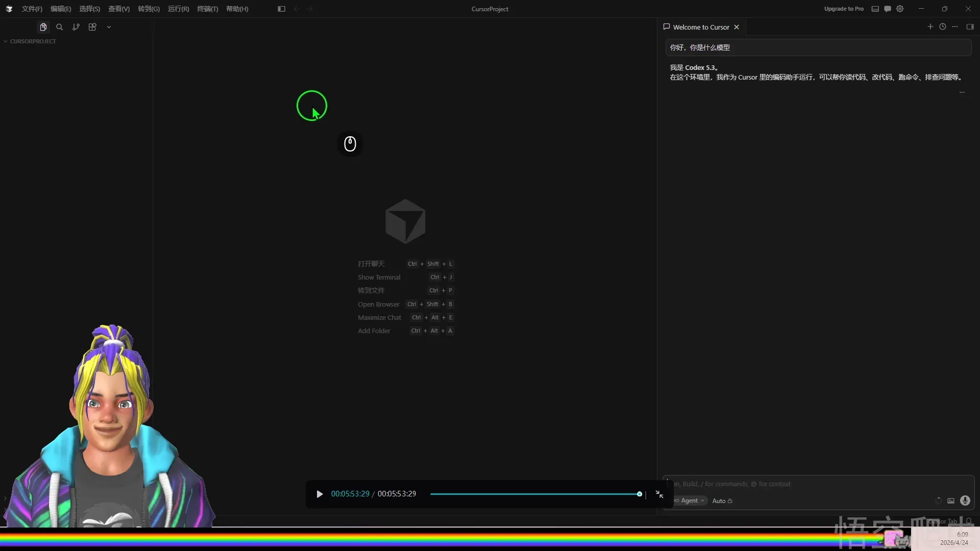The height and width of the screenshot is (551, 980).
Task: Open Cursor settings gear icon
Action: pyautogui.click(x=900, y=9)
